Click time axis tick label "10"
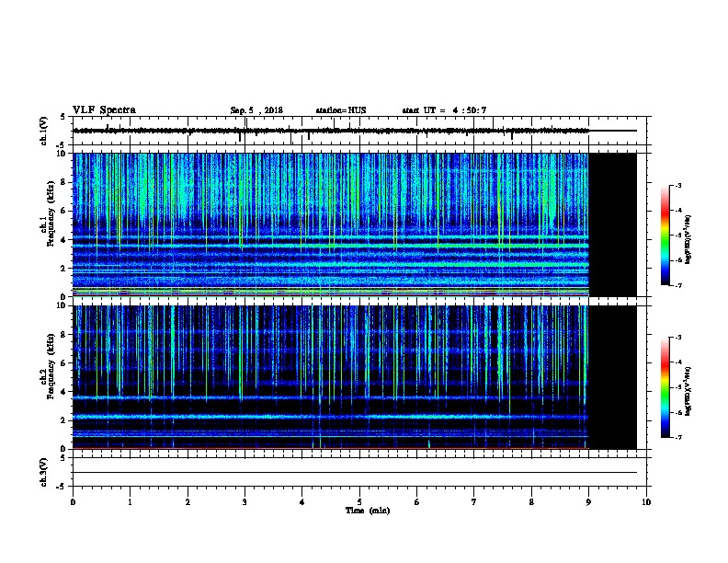 click(x=646, y=501)
